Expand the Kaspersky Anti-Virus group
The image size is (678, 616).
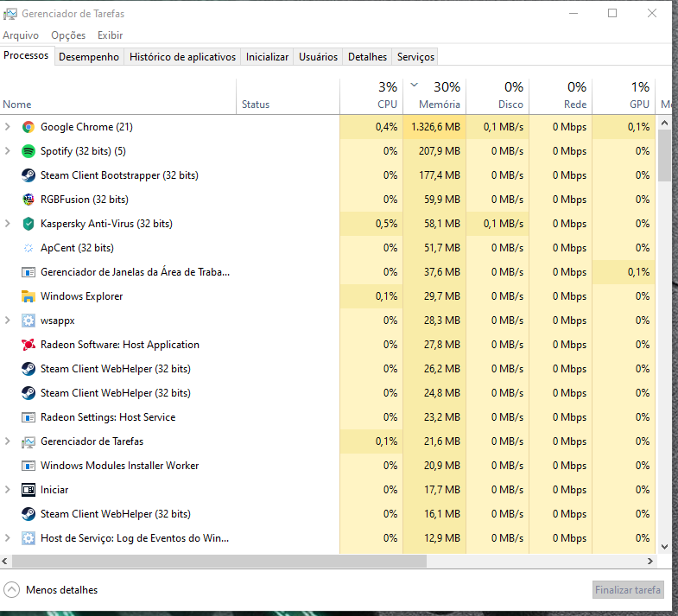click(x=8, y=224)
